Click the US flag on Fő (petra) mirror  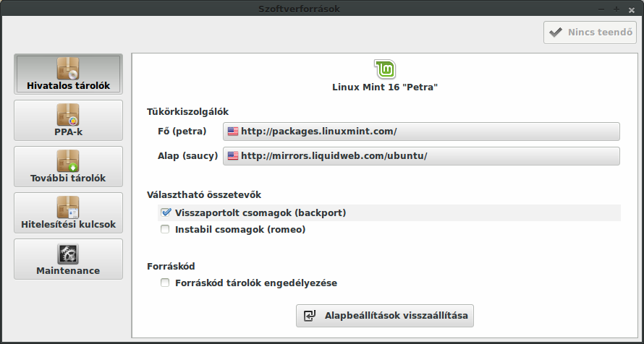233,132
